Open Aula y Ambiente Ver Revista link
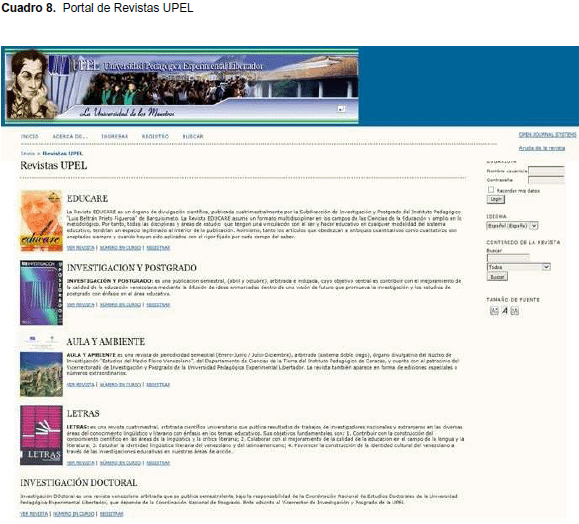 click(x=80, y=385)
